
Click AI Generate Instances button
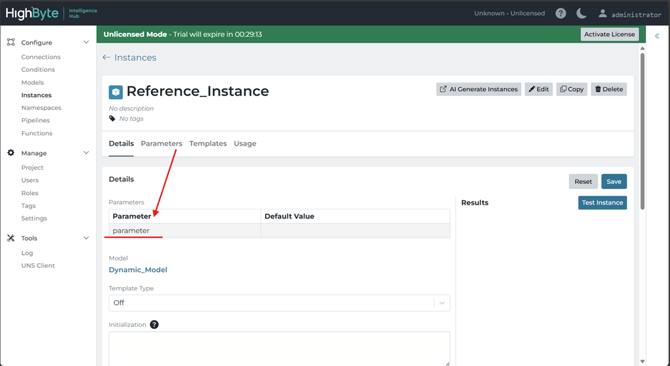[479, 89]
